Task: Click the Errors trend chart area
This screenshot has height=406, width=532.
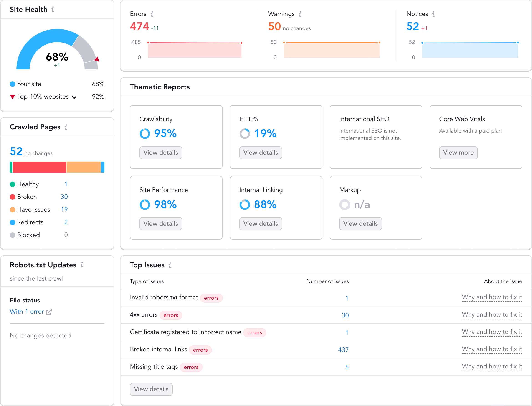Action: pos(195,50)
